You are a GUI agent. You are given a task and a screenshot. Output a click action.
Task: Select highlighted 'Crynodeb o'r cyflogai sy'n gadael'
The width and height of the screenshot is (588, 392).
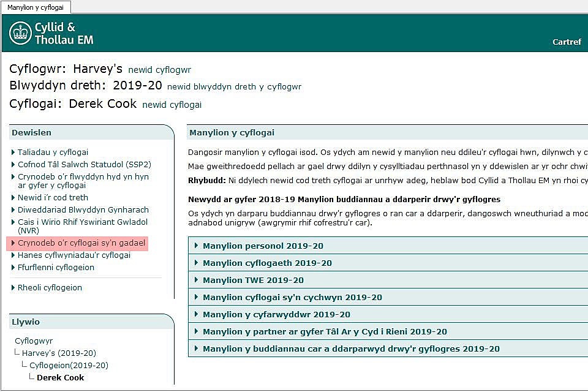(81, 243)
